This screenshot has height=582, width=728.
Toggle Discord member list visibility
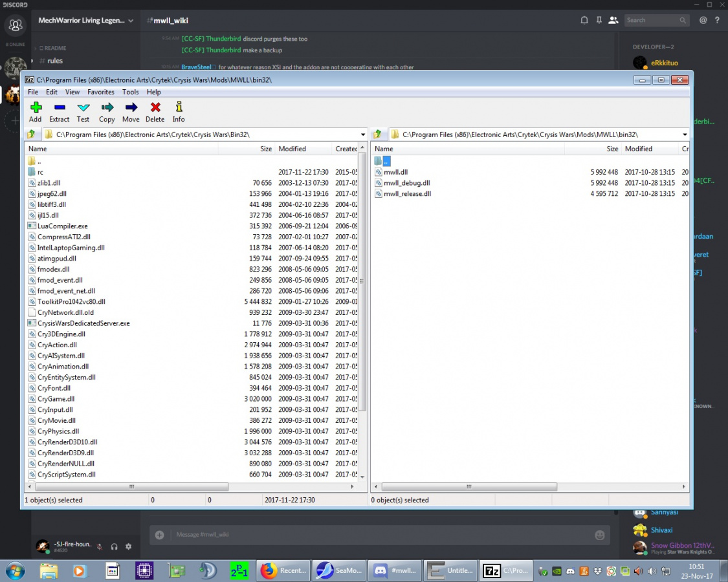click(x=613, y=20)
